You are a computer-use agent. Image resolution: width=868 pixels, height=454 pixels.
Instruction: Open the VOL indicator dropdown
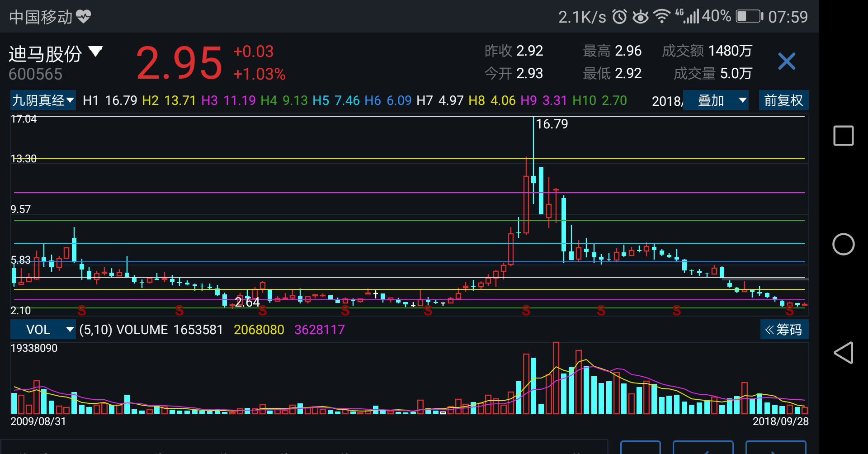coord(43,330)
